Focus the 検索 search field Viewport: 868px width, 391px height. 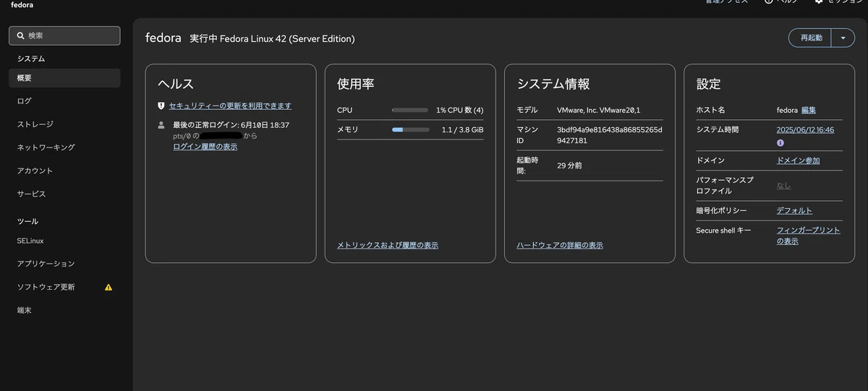(x=64, y=35)
